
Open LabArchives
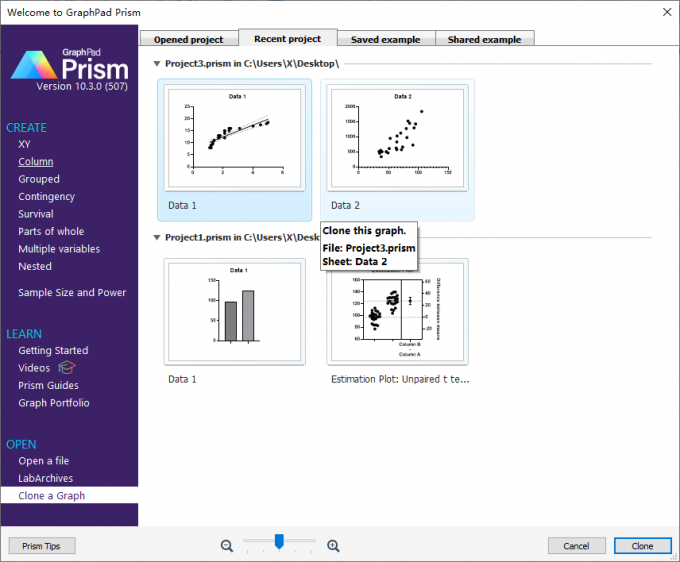tap(46, 478)
